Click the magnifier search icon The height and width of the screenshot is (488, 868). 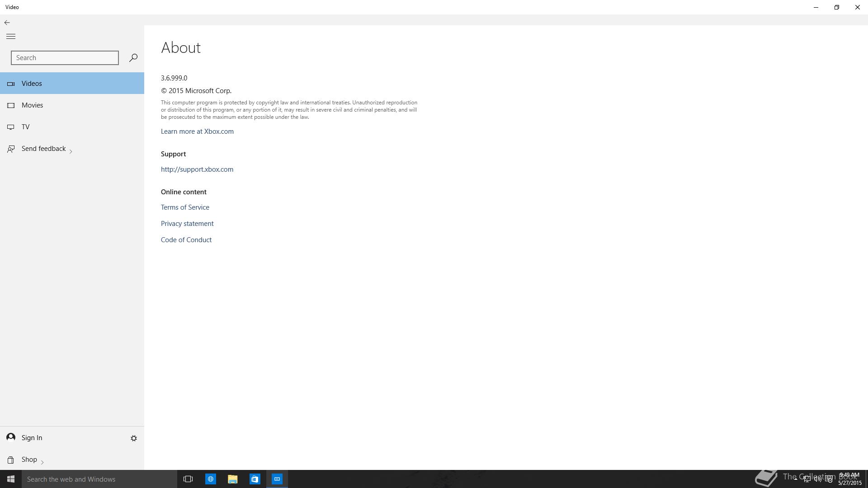pos(133,58)
